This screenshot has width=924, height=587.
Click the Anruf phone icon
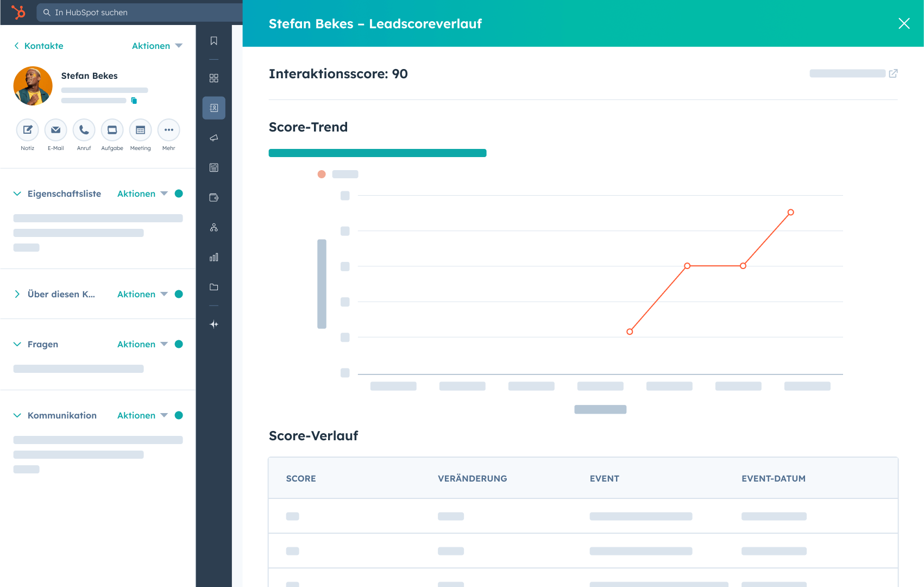(84, 130)
